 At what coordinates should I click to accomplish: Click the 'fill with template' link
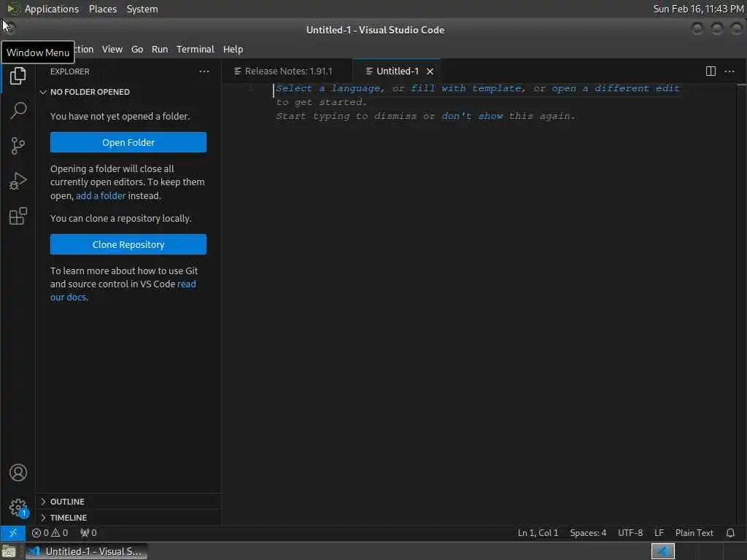coord(468,88)
